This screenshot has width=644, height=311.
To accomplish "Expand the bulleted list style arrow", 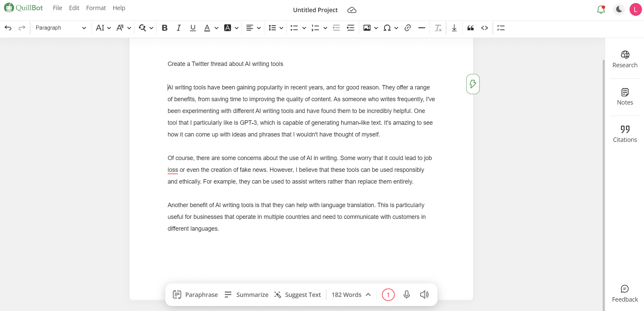I will click(x=304, y=28).
